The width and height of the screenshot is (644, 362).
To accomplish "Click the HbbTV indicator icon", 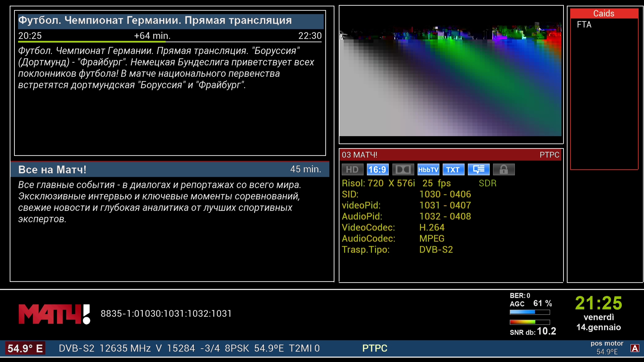I will (x=428, y=170).
